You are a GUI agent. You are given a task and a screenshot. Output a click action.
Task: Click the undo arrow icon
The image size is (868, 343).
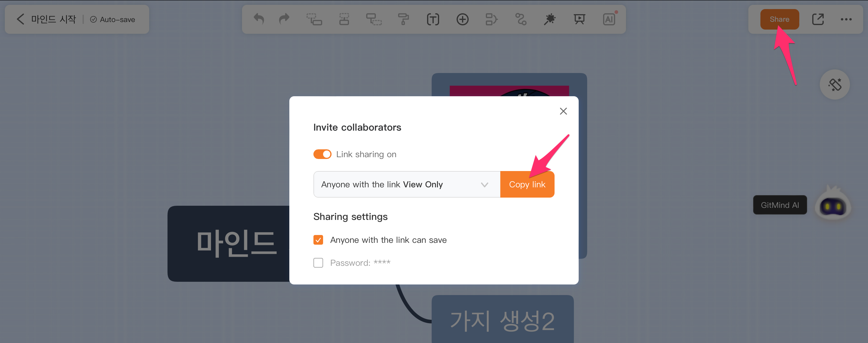[x=259, y=19]
